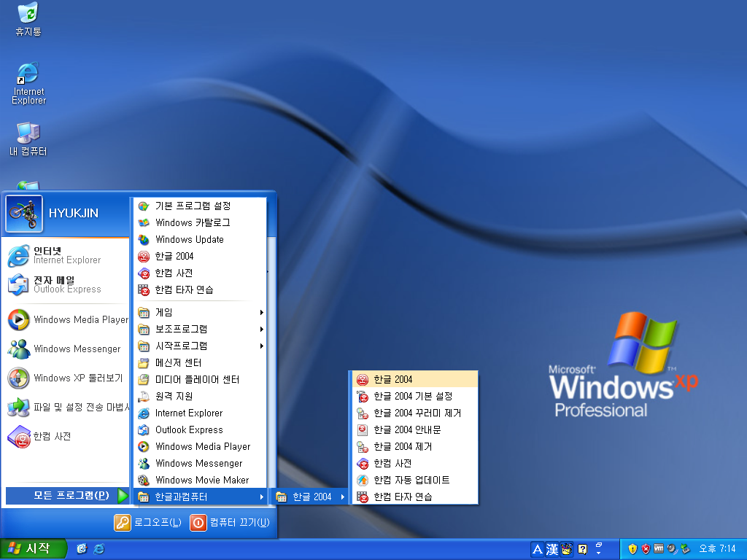
Task: Open language bar help icon
Action: (x=582, y=550)
